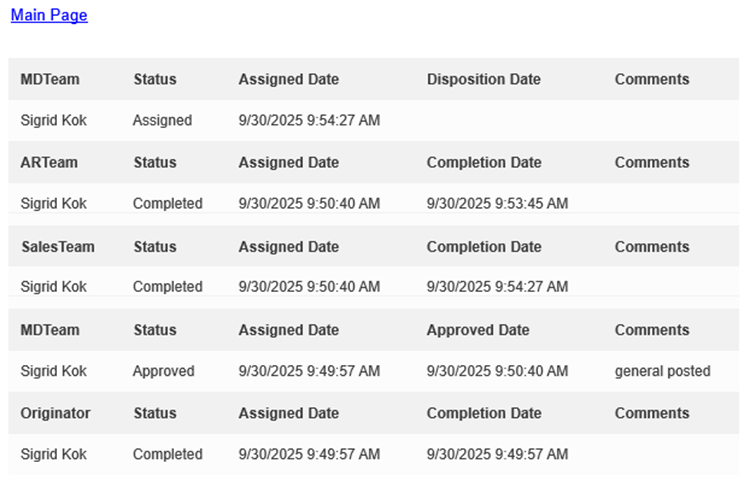Viewport: 750px width, 481px height.
Task: Click Originator completion date 9:49:57 AM
Action: click(497, 454)
